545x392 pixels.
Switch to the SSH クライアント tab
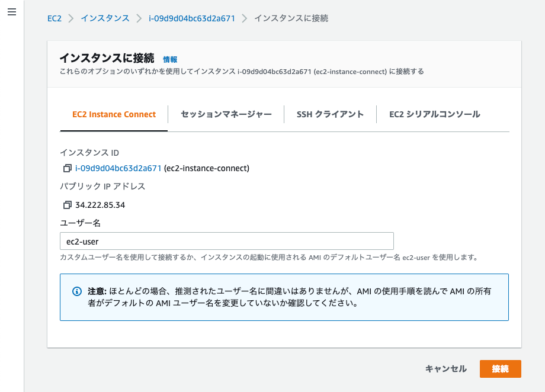tap(330, 114)
